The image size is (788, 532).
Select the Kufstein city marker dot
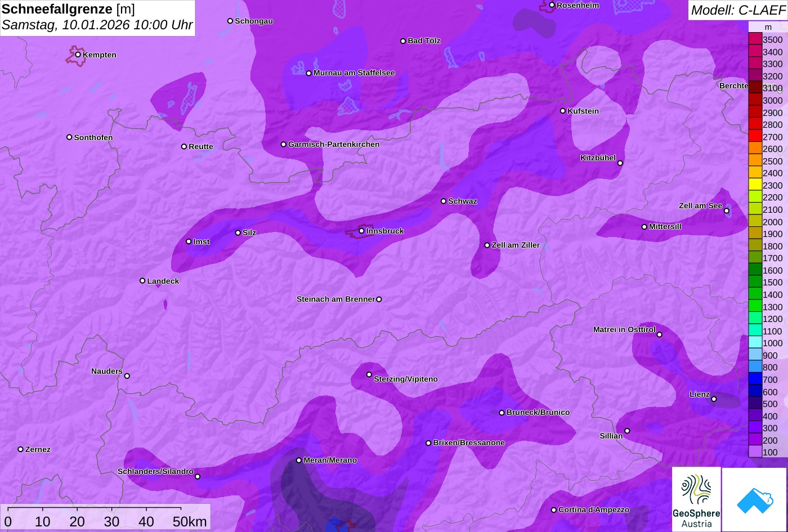point(563,111)
